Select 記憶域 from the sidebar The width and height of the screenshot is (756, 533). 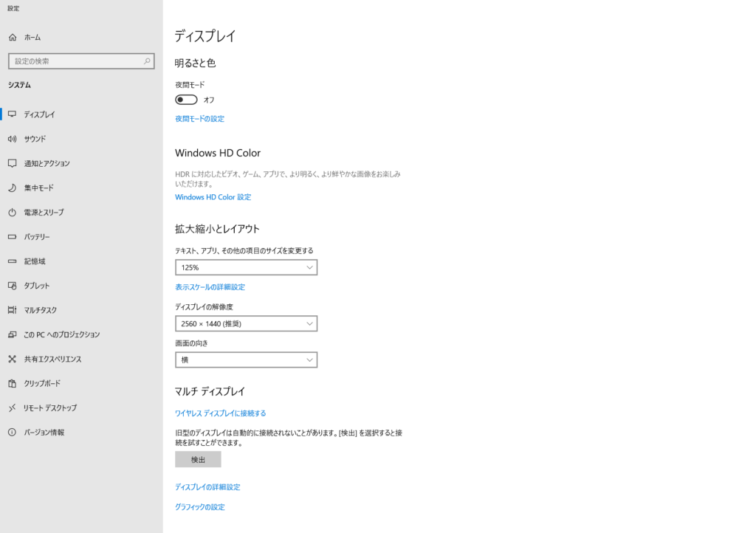[x=34, y=261]
